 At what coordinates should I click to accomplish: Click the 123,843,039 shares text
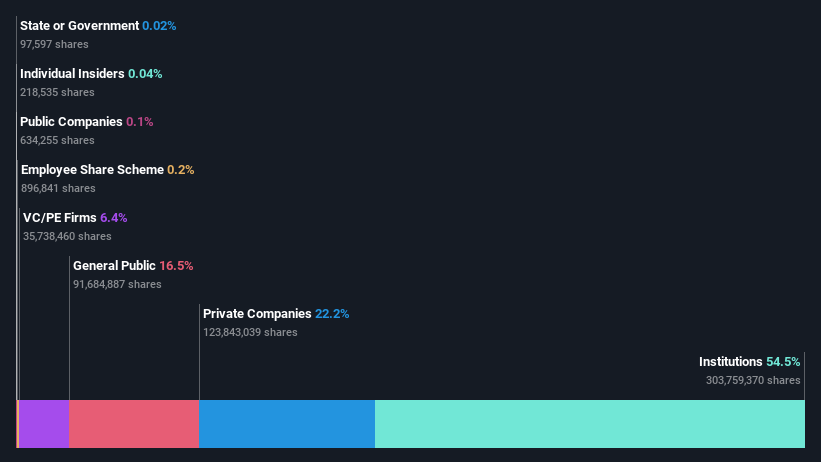pos(250,332)
